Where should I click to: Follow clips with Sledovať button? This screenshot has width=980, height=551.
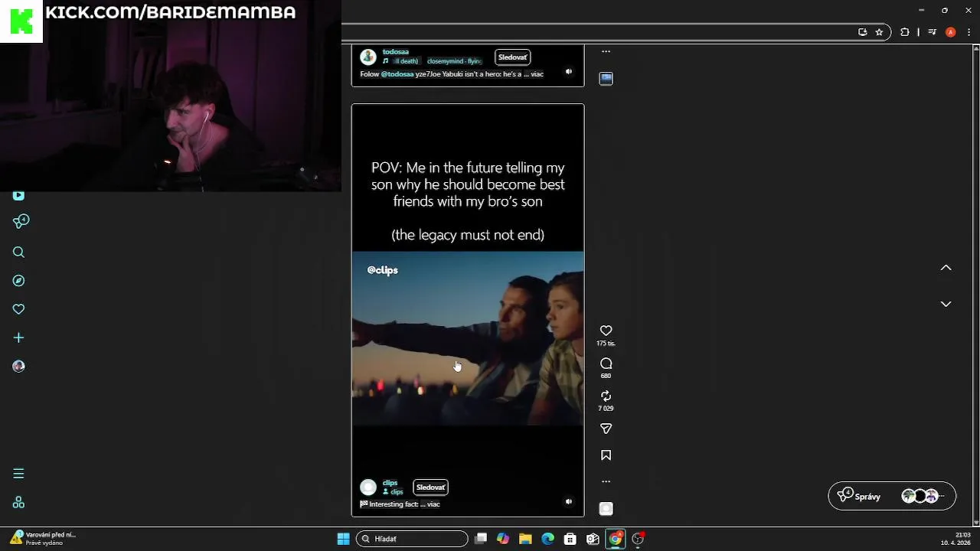tap(430, 487)
